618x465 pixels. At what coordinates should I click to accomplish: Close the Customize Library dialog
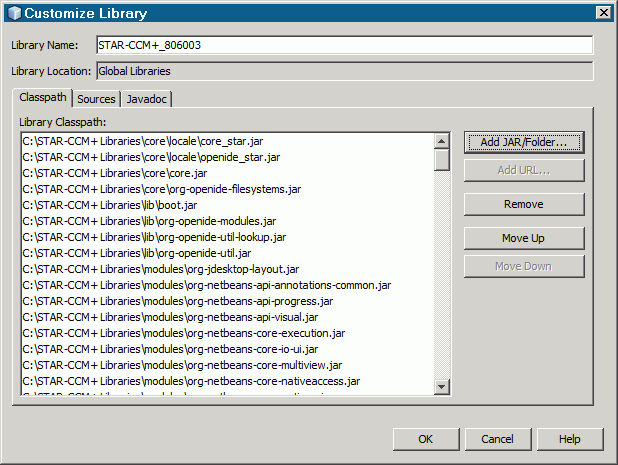tap(603, 13)
